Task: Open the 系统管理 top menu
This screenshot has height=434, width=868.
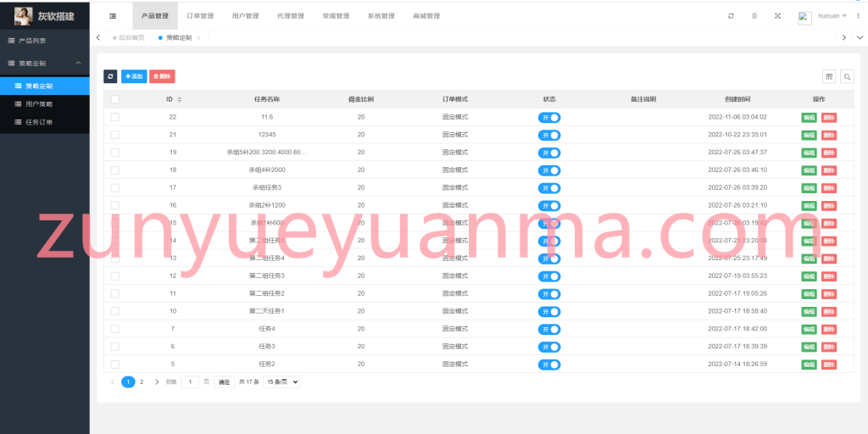Action: pyautogui.click(x=381, y=16)
